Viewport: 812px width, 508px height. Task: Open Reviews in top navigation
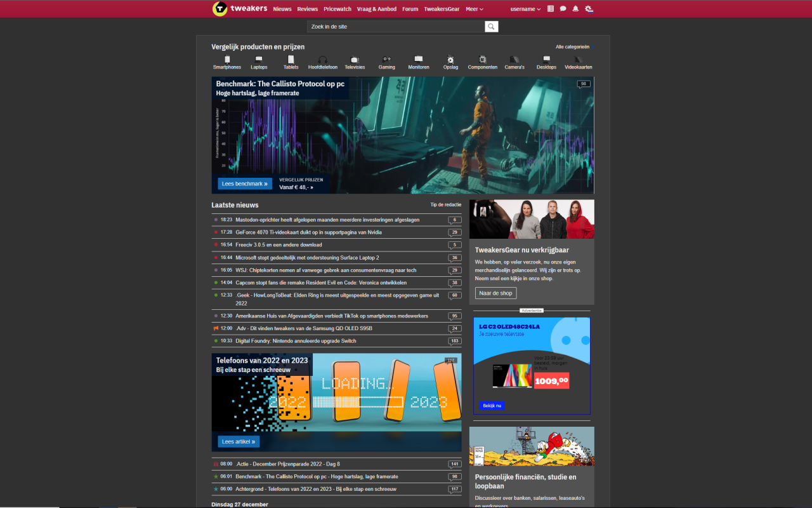point(308,9)
